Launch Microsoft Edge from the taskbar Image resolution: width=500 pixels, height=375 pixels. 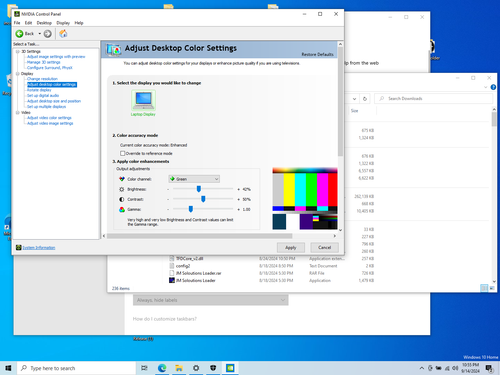click(162, 368)
